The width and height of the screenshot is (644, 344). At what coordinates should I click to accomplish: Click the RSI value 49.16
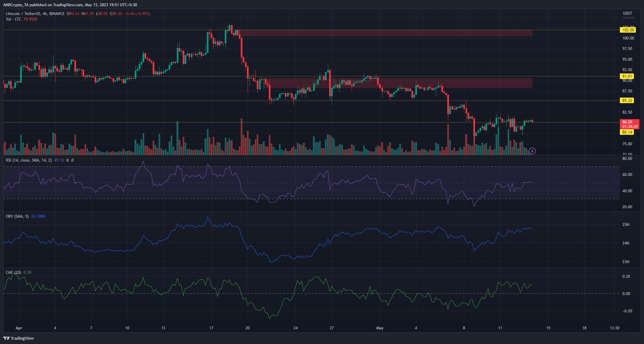point(59,160)
